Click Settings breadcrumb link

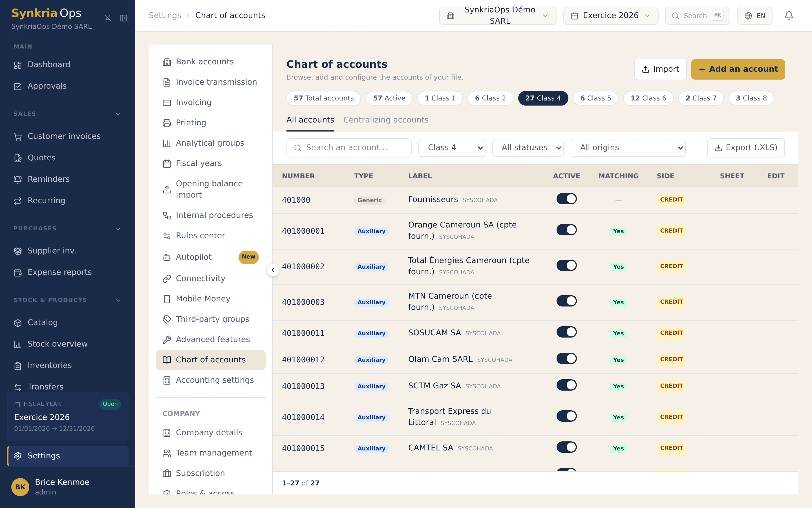pos(165,16)
